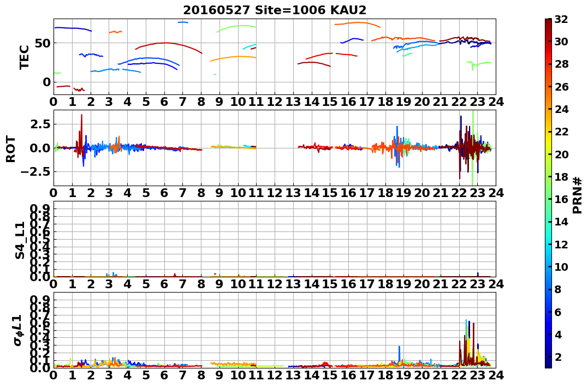Click the tall σφL1 peak near hour 22.5
The width and height of the screenshot is (588, 387).
(468, 337)
